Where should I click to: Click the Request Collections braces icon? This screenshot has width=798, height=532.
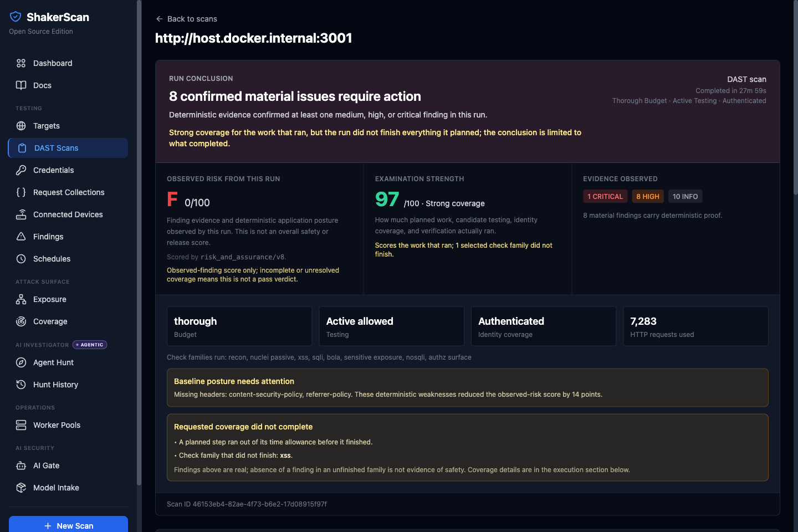(x=21, y=192)
